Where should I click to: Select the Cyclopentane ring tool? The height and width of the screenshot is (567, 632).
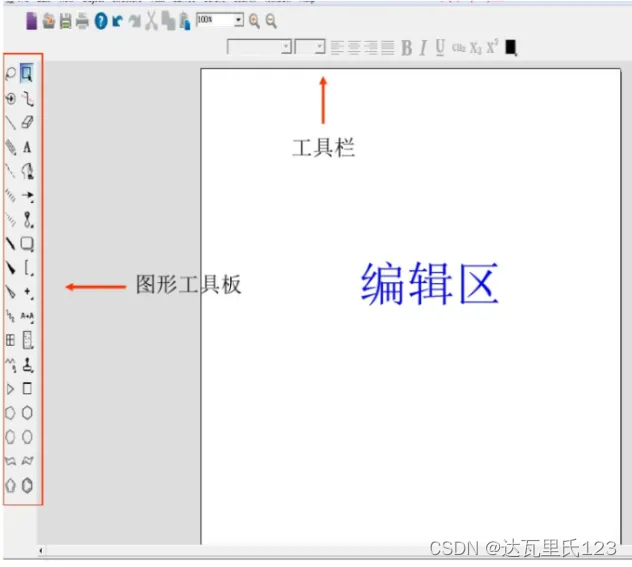tap(10, 413)
